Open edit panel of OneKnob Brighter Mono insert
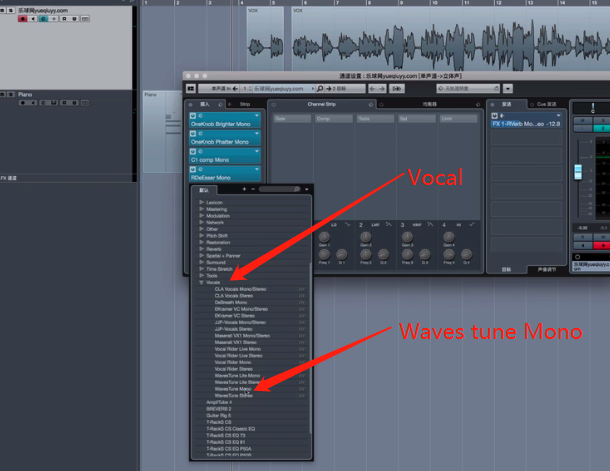This screenshot has width=610, height=471. [x=201, y=116]
